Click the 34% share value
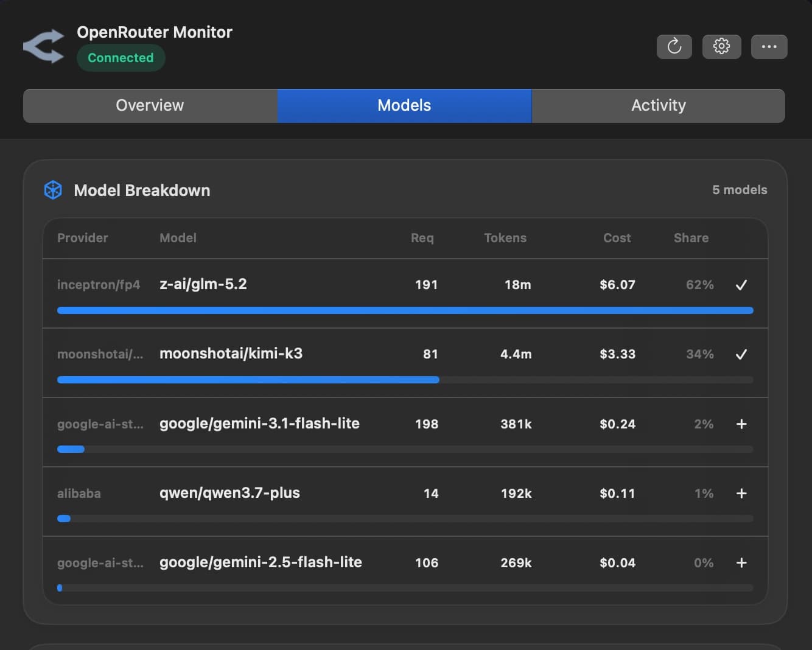The image size is (812, 650). [x=700, y=354]
